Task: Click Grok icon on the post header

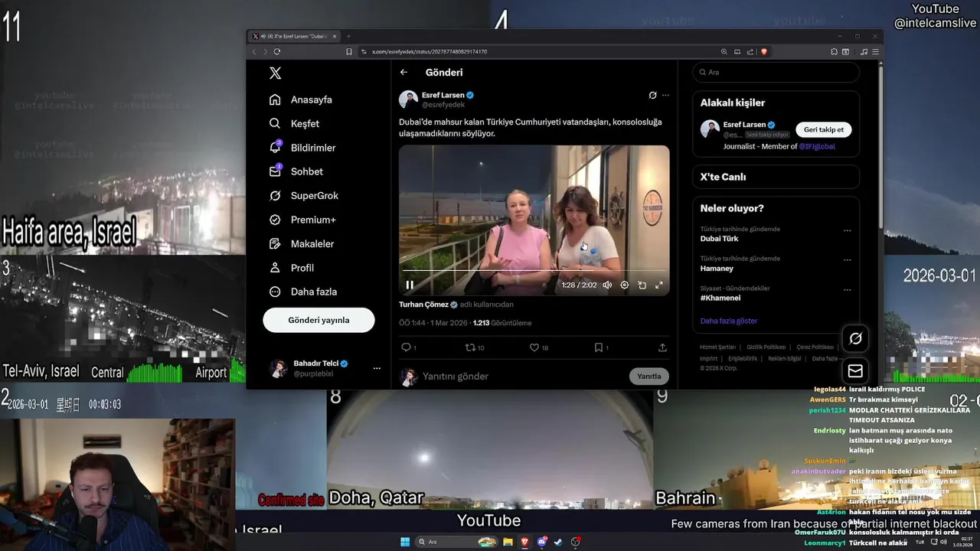Action: [652, 96]
